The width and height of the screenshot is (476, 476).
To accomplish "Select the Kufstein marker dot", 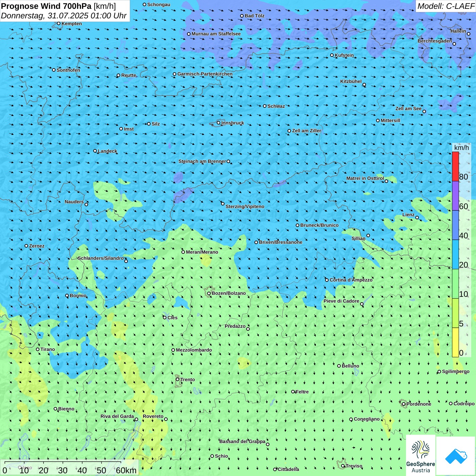I will [x=332, y=55].
